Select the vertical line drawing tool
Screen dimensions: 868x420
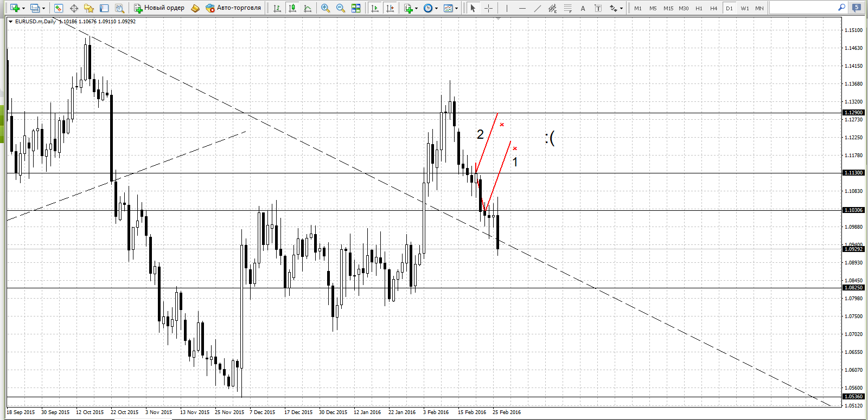(x=507, y=8)
